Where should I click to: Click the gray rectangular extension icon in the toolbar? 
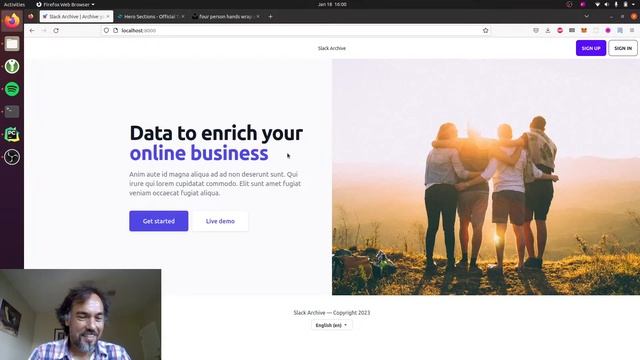(x=572, y=31)
